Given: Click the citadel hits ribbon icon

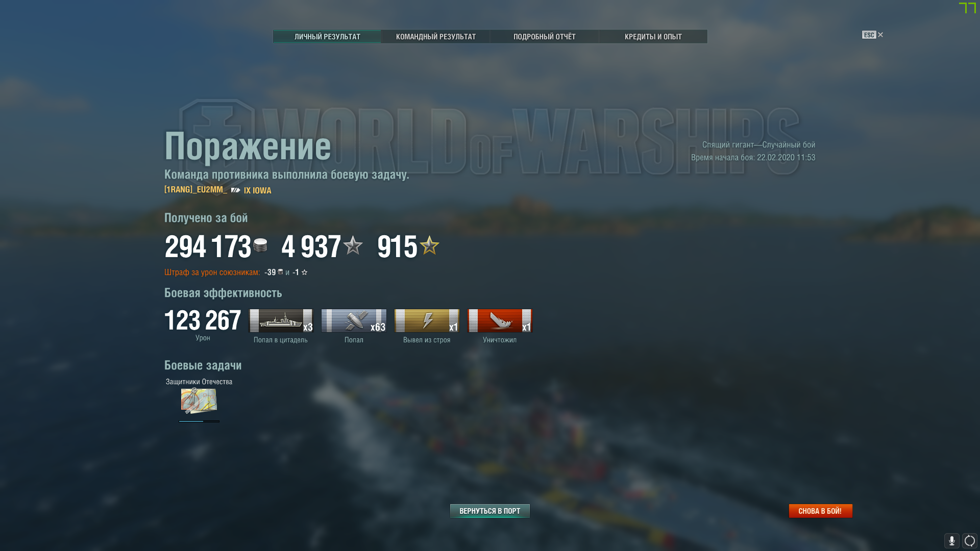Looking at the screenshot, I should point(281,320).
